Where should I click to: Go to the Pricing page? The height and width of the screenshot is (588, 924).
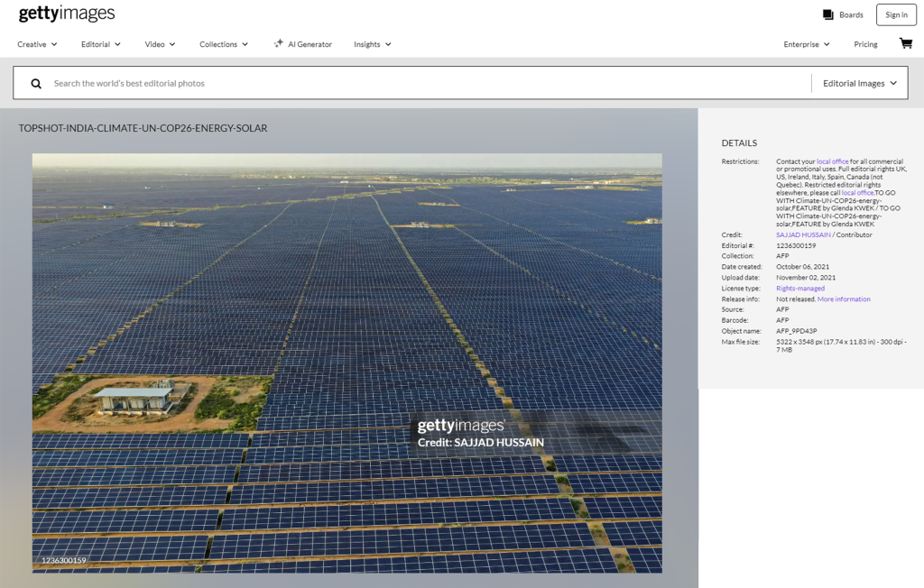pyautogui.click(x=865, y=44)
